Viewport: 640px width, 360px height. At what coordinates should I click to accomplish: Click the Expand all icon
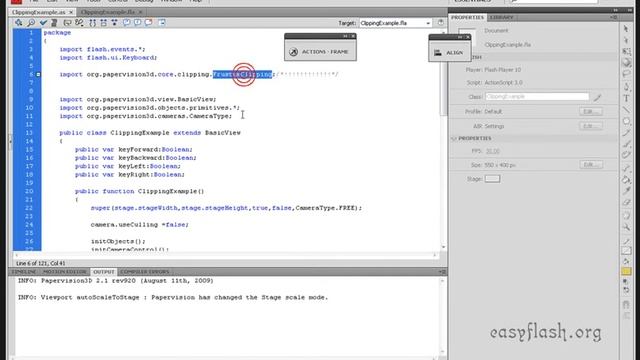(114, 23)
